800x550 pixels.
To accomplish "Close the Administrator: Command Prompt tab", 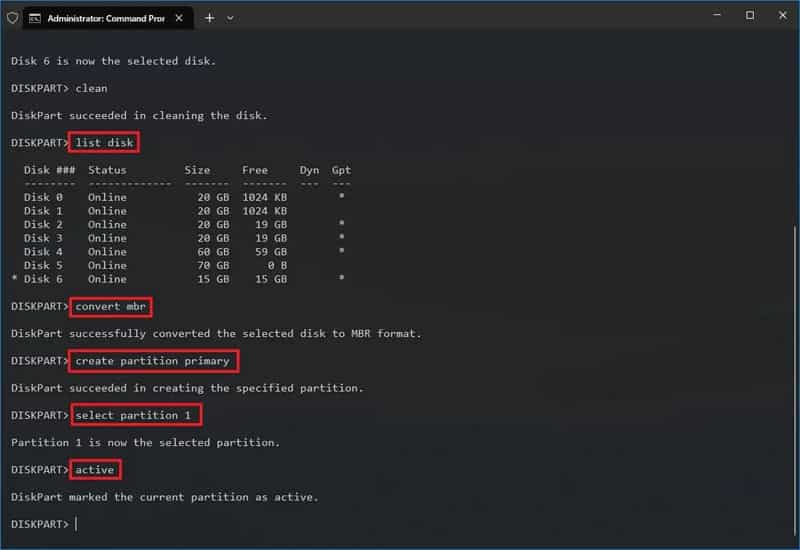I will [181, 17].
